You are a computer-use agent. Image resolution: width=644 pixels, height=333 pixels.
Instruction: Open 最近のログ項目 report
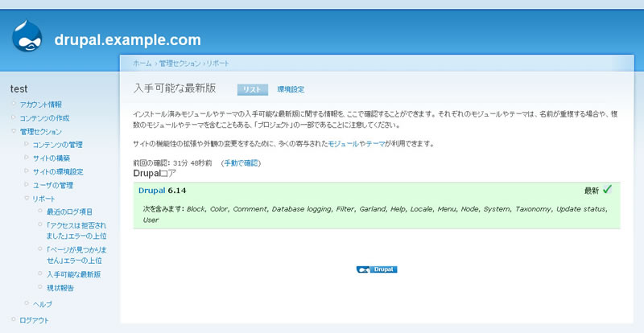tap(69, 212)
